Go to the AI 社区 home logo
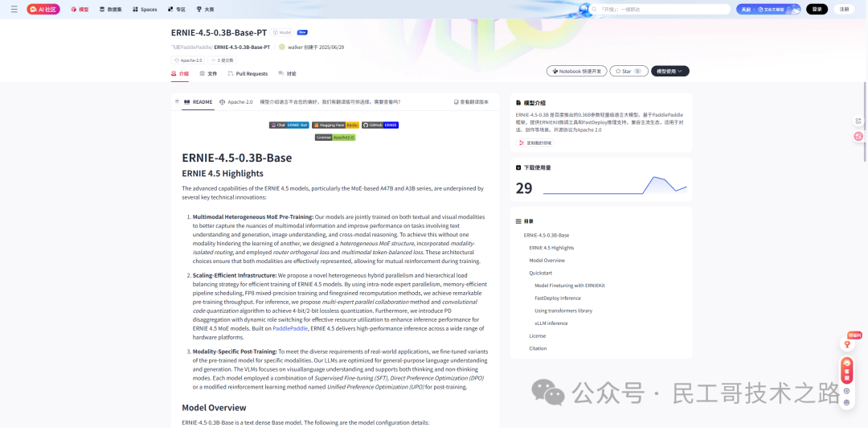The image size is (868, 428). [43, 10]
